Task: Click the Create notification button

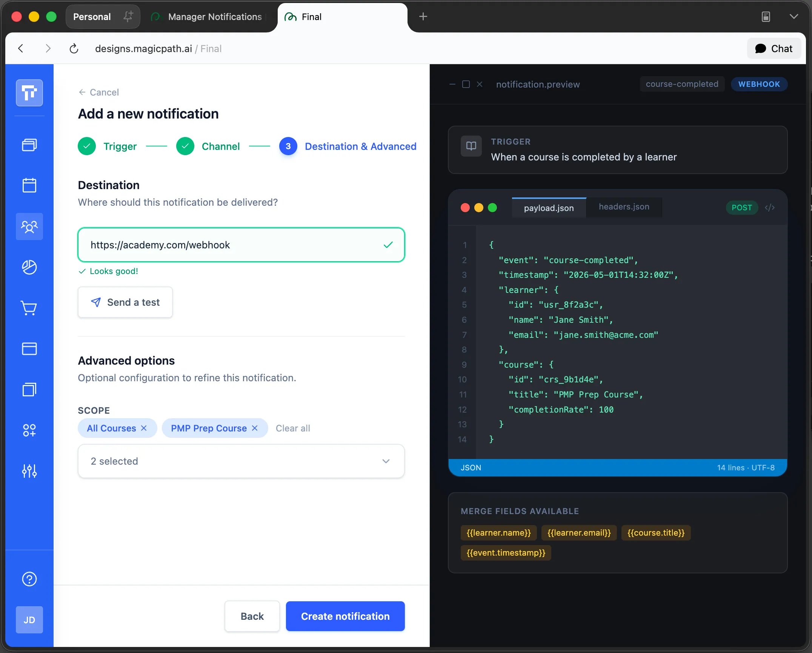Action: coord(345,616)
